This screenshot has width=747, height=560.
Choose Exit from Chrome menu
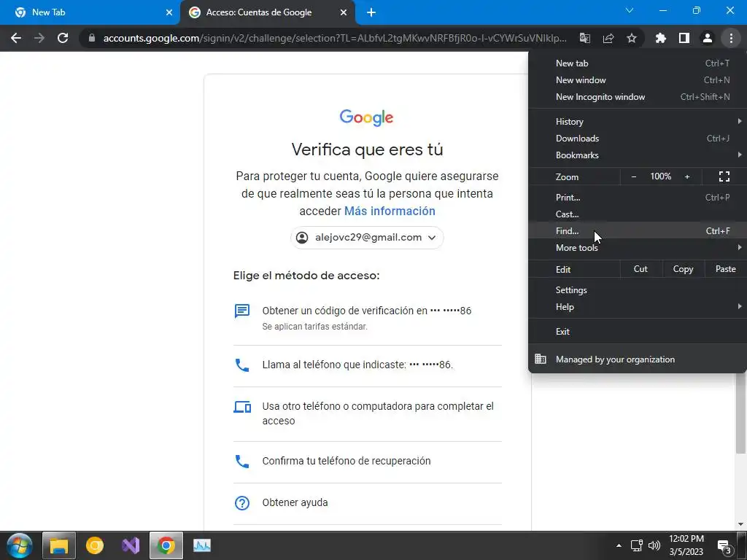click(638, 332)
